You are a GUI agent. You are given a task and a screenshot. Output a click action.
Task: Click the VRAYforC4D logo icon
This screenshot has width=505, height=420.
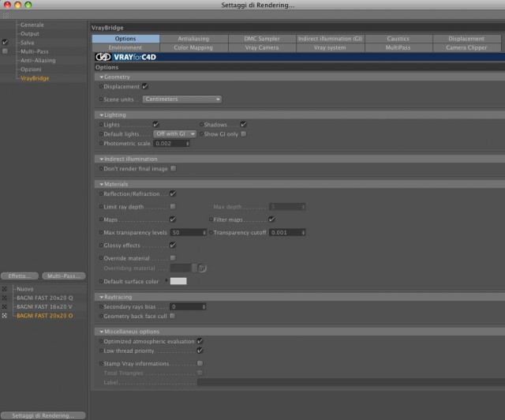(x=103, y=57)
